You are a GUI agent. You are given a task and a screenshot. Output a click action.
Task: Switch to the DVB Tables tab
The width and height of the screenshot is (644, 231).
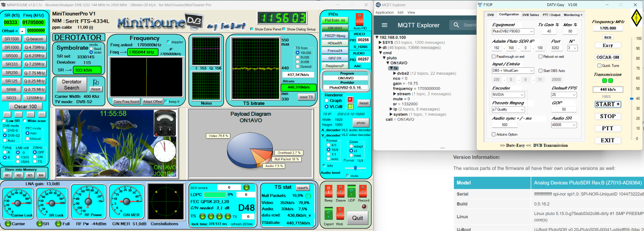coord(531,15)
